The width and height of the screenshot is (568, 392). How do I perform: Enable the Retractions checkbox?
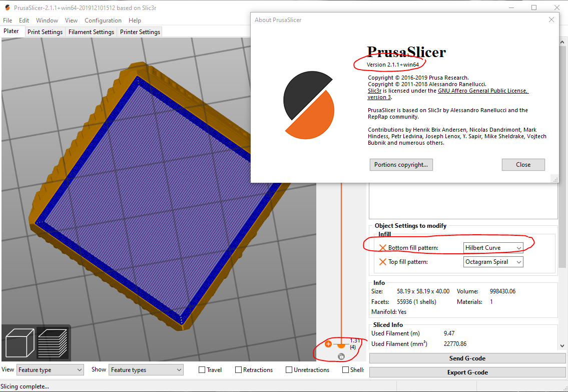[238, 369]
